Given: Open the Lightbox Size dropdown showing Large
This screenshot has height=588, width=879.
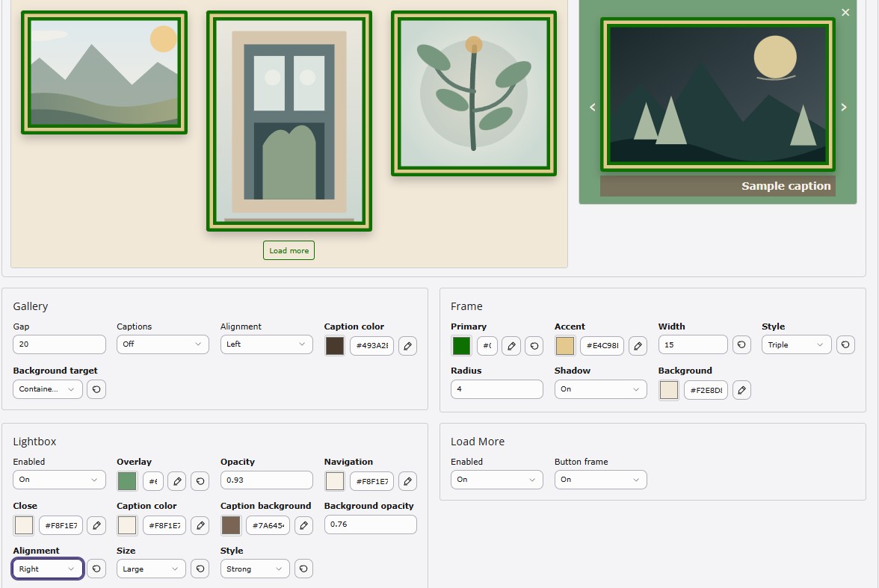Looking at the screenshot, I should 151,569.
